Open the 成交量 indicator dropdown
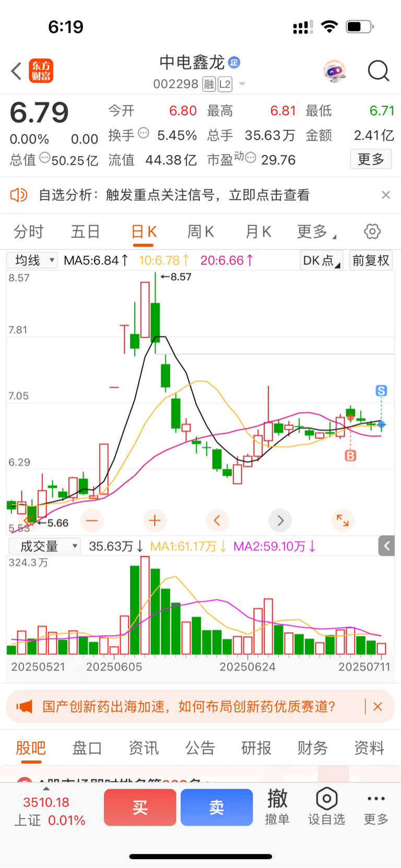This screenshot has width=401, height=868. 44,546
